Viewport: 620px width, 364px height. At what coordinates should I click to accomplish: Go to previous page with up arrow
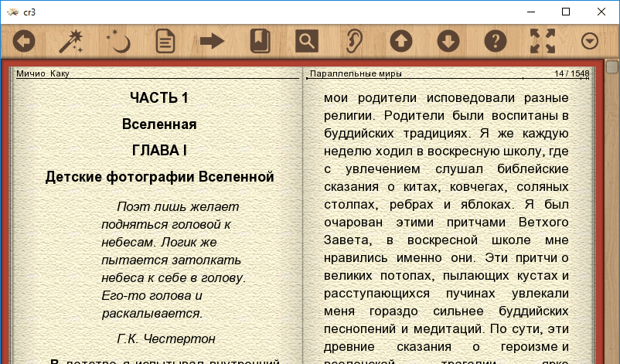pos(401,41)
